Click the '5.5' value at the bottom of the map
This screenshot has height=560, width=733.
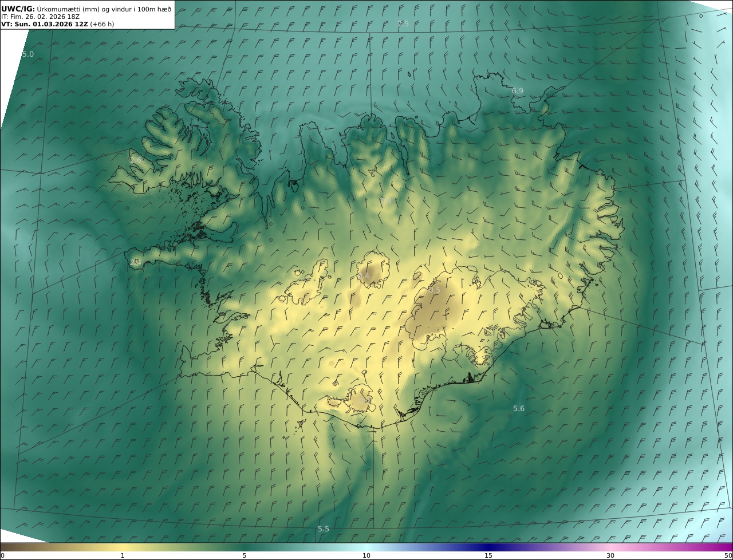click(x=324, y=529)
